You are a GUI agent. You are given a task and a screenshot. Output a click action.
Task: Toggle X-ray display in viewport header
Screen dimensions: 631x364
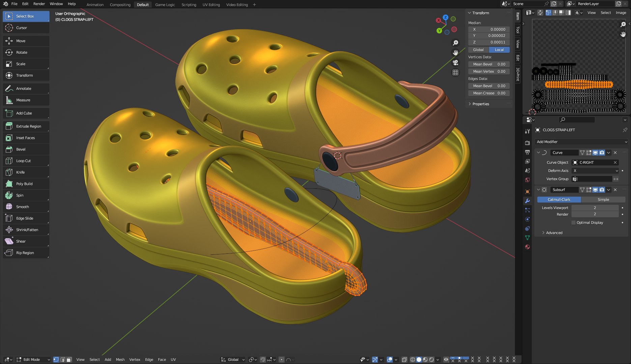point(404,360)
